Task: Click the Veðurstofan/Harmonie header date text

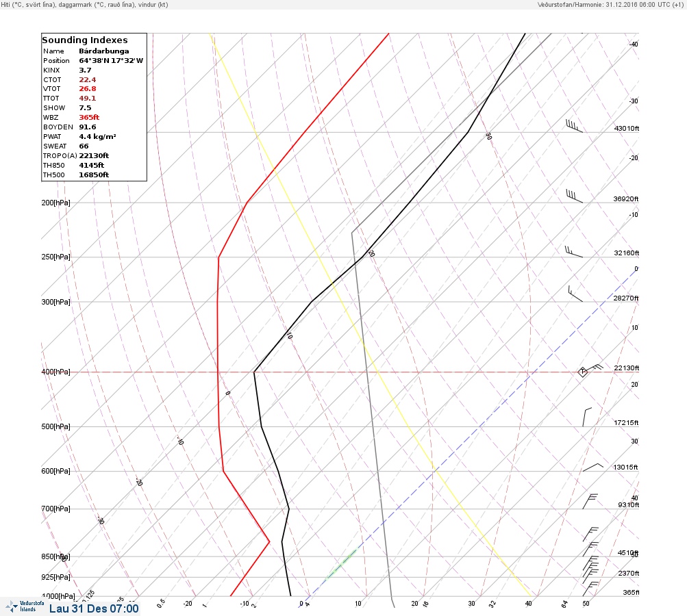Action: click(x=610, y=4)
